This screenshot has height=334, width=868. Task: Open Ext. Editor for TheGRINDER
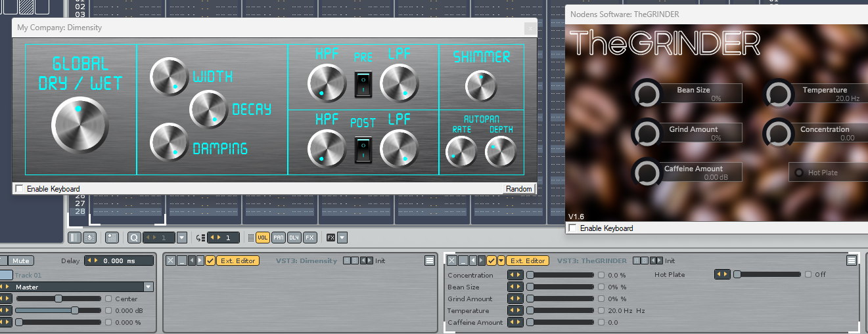pos(528,261)
